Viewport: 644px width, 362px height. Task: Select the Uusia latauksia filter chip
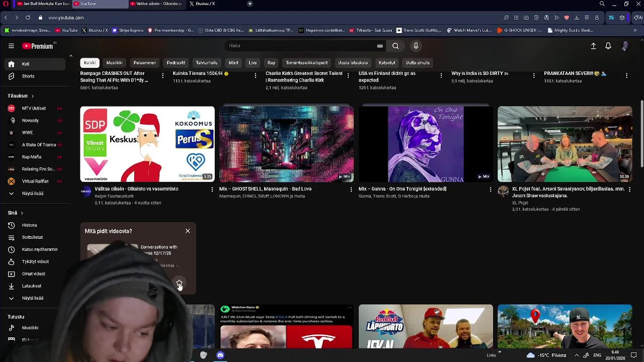353,63
